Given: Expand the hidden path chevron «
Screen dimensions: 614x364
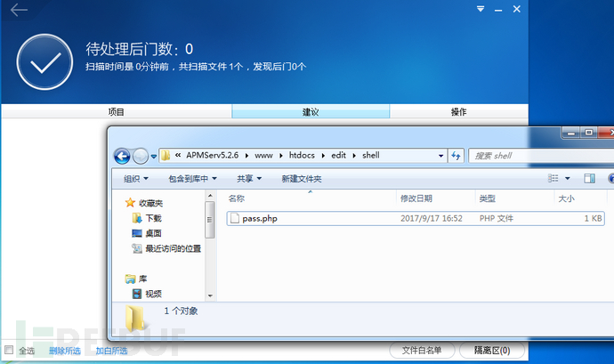Looking at the screenshot, I should pos(177,156).
